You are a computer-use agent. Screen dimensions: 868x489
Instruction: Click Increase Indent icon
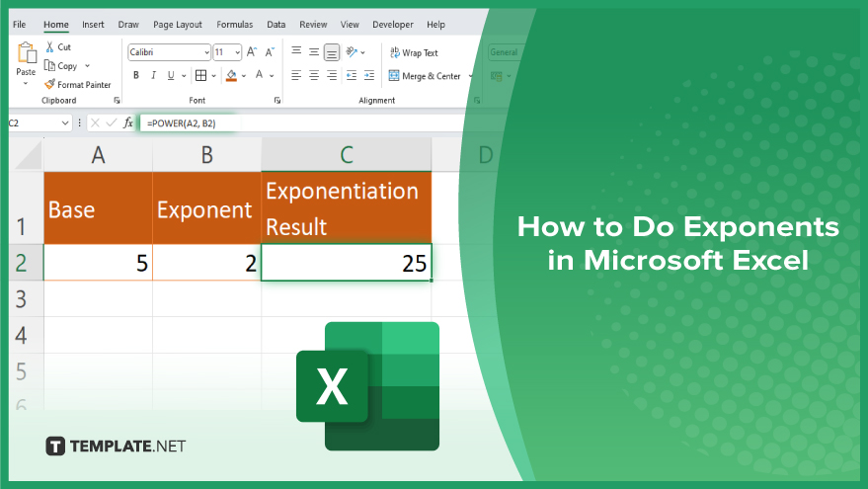click(x=369, y=75)
